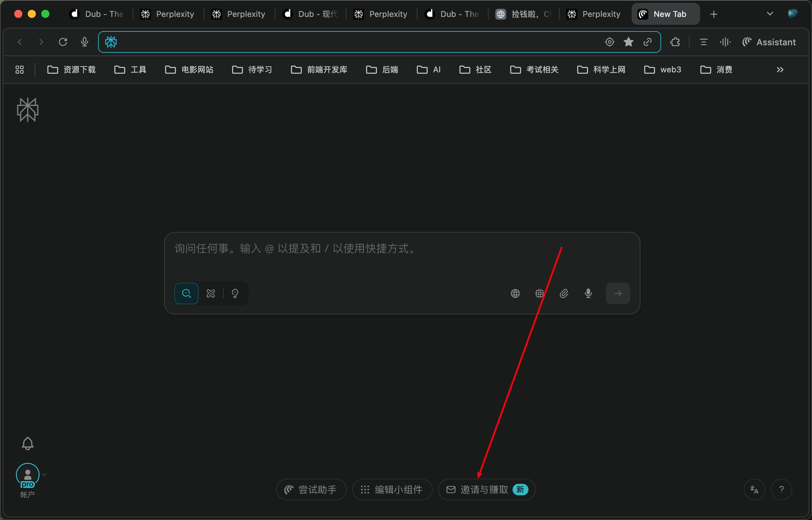Open notifications bell icon

28,443
